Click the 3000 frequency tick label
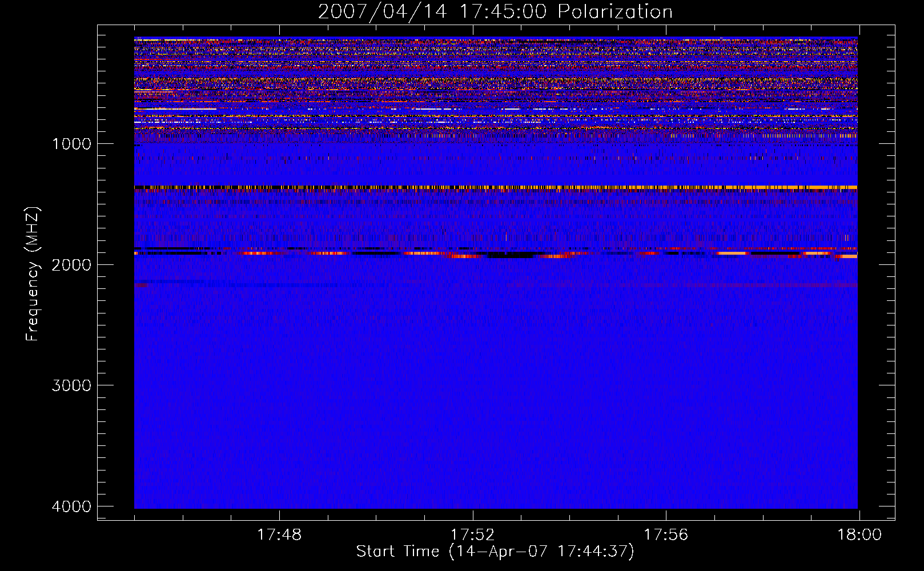 coord(71,385)
